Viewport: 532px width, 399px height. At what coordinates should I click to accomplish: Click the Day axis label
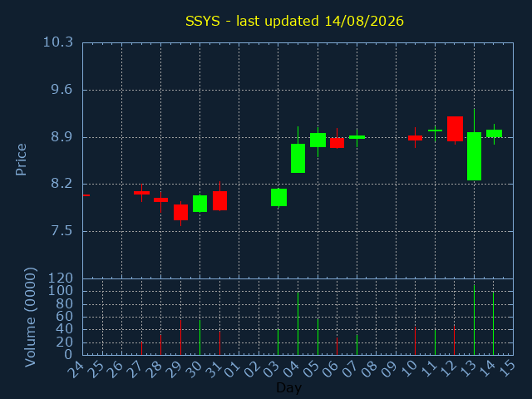point(288,387)
